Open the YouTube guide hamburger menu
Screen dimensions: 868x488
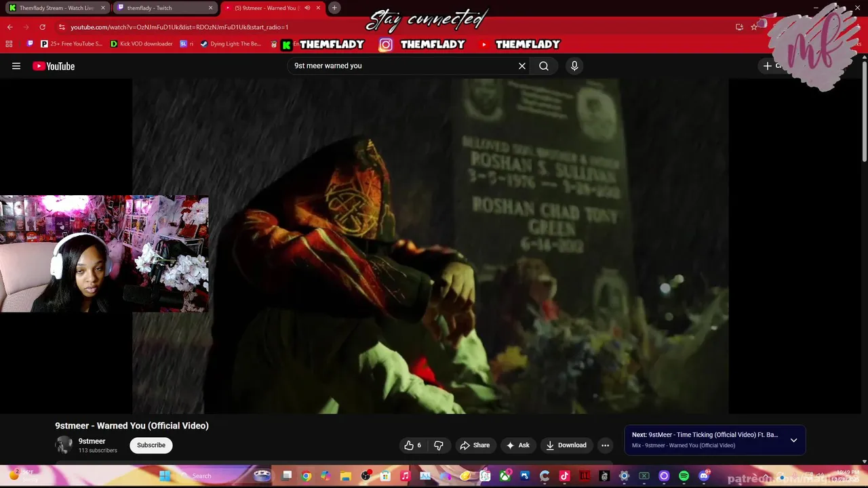point(16,66)
